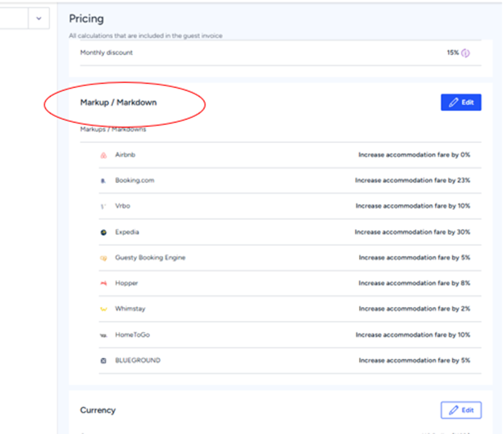Screen dimensions: 504x434
Task: Click the Expedia logo icon
Action: click(103, 232)
